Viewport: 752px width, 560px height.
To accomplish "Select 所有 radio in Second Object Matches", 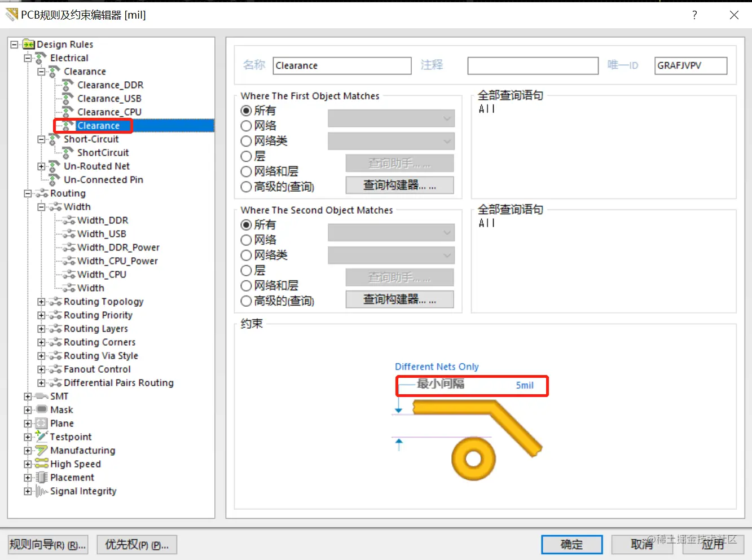I will 246,224.
